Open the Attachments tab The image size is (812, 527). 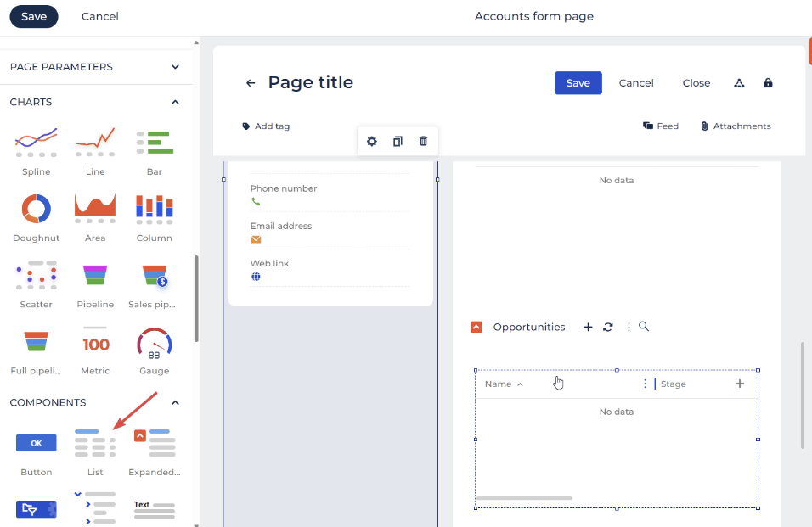(736, 126)
